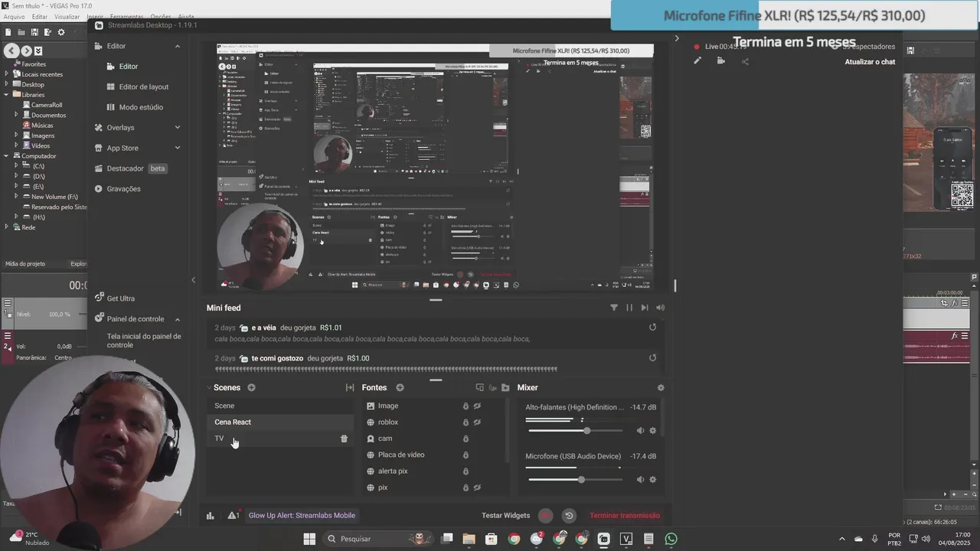Image resolution: width=980 pixels, height=551 pixels.
Task: Open scene transitions icon beside Scenes
Action: 350,388
